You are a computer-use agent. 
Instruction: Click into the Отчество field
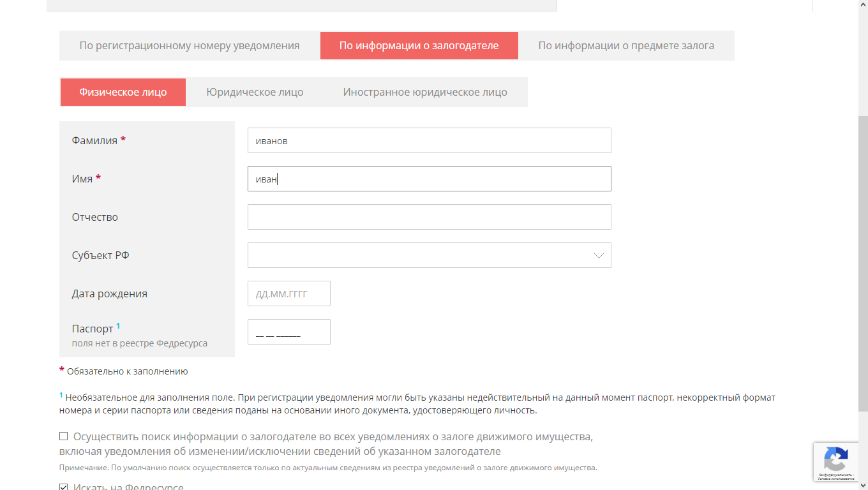click(x=429, y=217)
